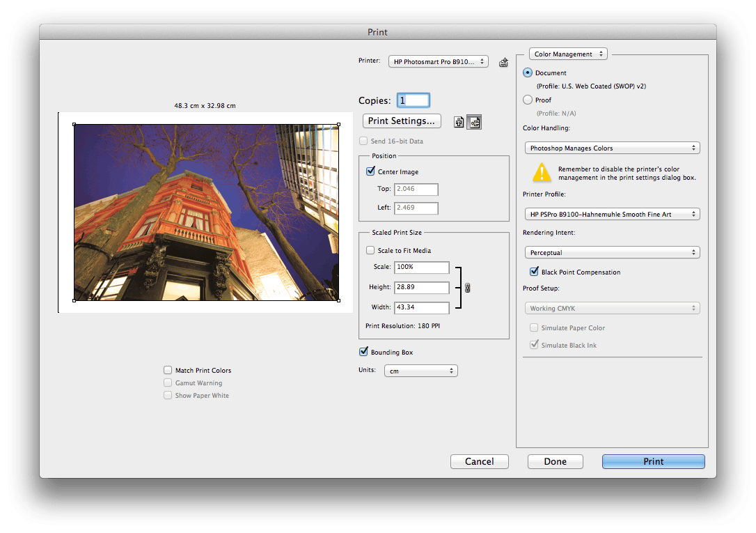Screen dimensions: 756x533
Task: Click the paper size text 48.3 cm x 32.98 cm
Action: pos(205,106)
